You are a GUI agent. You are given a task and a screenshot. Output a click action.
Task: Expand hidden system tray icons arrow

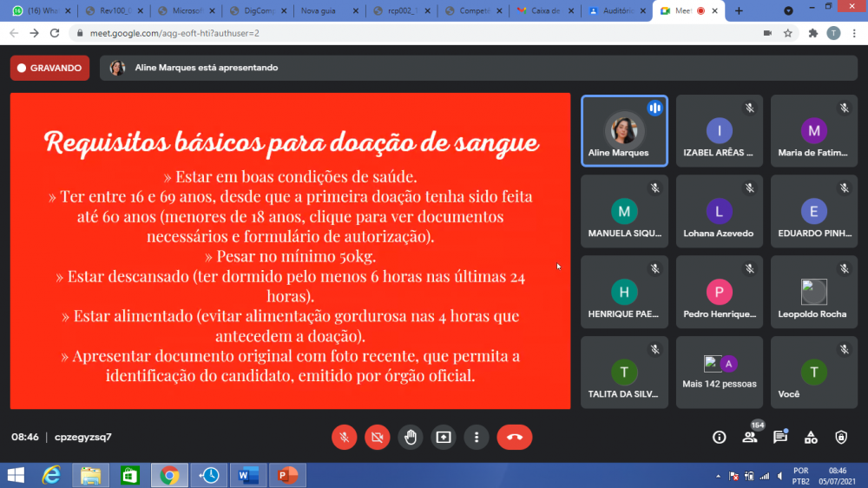pos(719,476)
